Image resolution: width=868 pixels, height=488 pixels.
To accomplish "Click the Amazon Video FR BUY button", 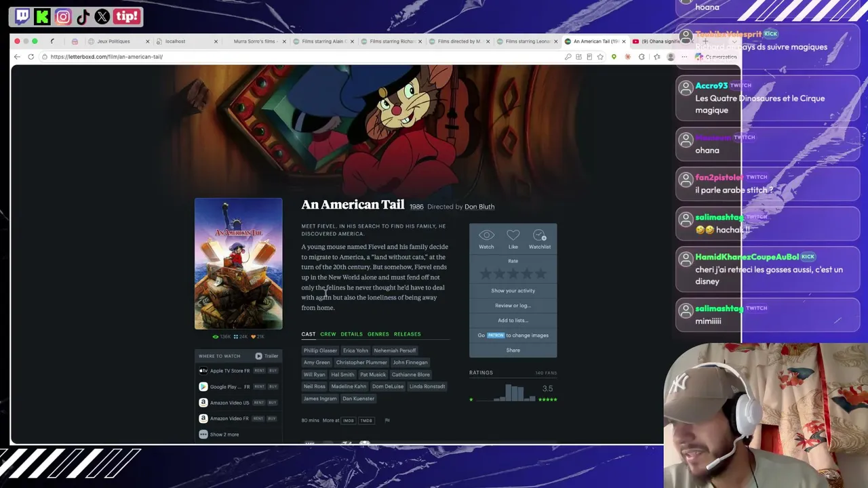I will click(273, 418).
